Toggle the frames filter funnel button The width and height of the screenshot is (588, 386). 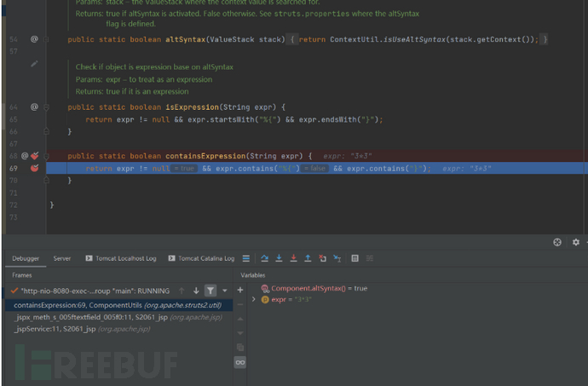pyautogui.click(x=210, y=291)
